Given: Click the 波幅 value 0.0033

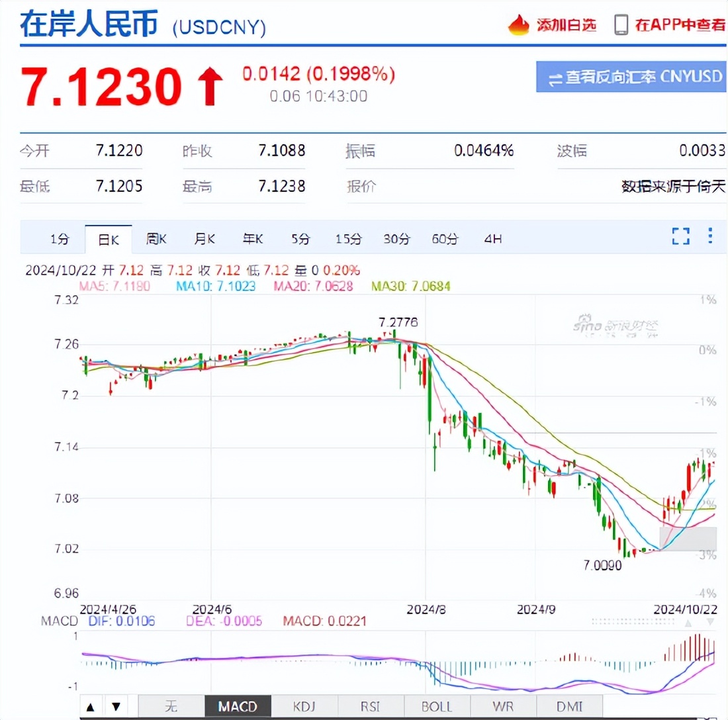Looking at the screenshot, I should click(702, 150).
